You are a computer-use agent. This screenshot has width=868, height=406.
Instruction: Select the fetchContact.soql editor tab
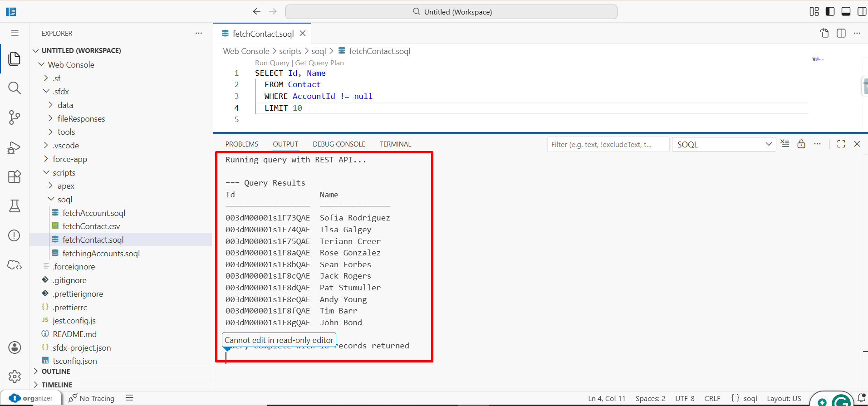coord(263,34)
